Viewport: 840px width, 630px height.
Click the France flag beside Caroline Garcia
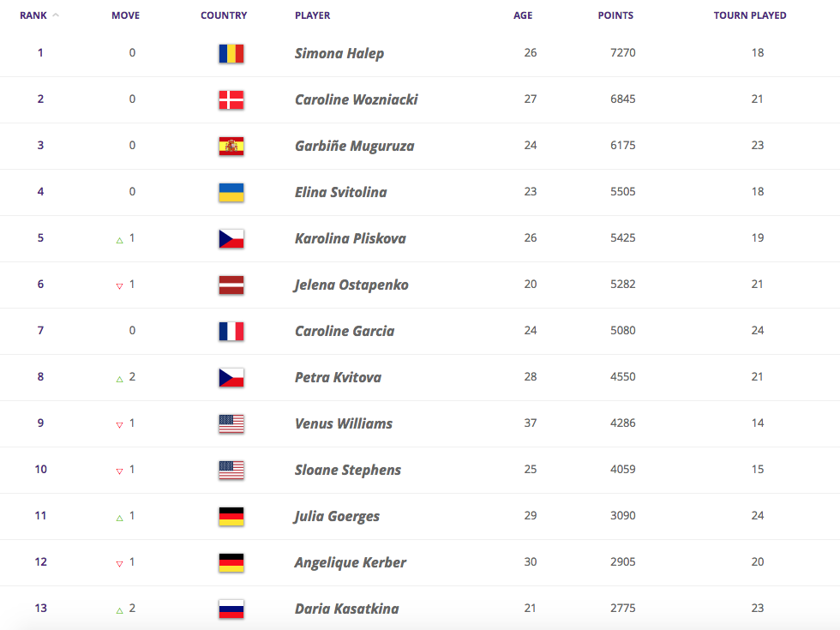(x=231, y=332)
